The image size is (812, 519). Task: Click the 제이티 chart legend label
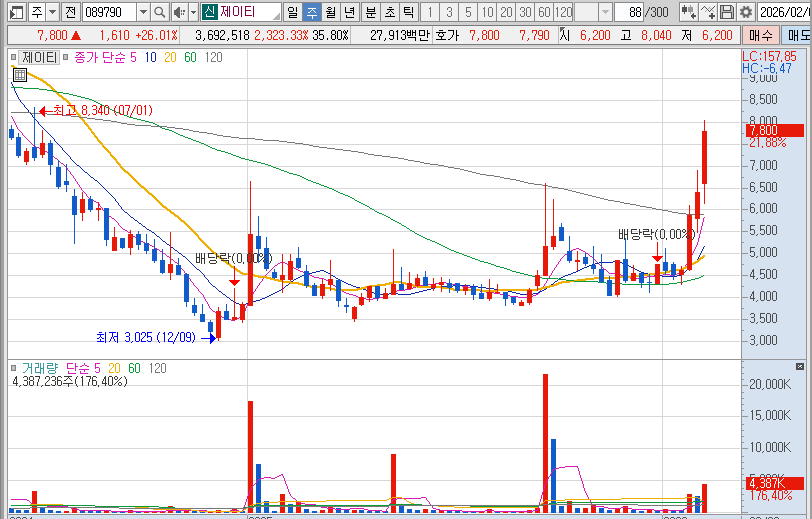[39, 57]
